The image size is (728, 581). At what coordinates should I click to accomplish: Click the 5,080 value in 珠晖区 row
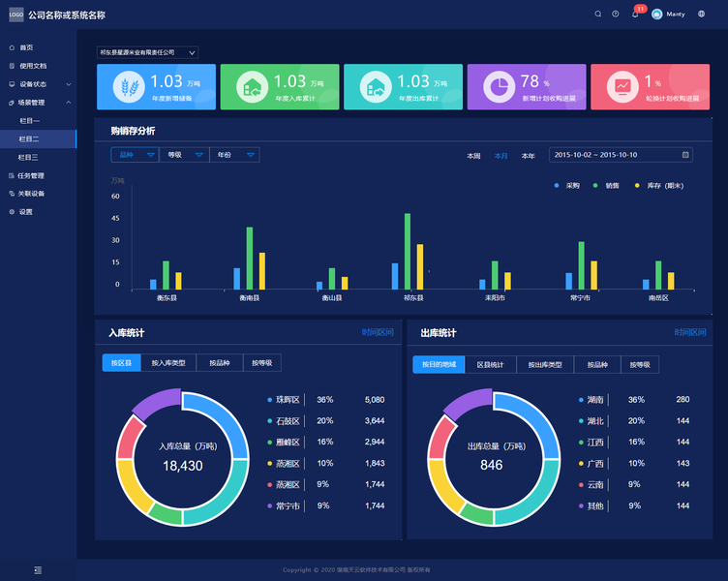click(375, 400)
